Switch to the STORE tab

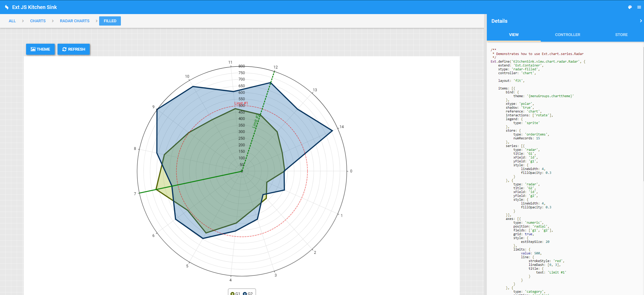click(x=621, y=35)
